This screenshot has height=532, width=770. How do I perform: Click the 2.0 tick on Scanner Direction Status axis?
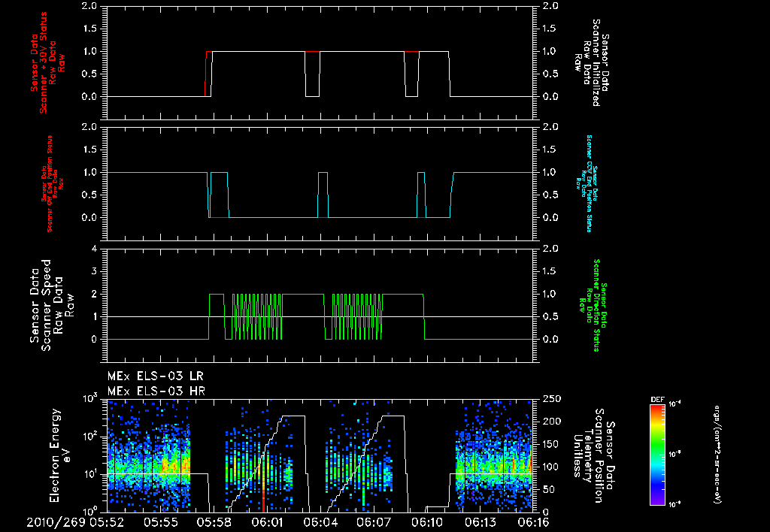point(550,248)
